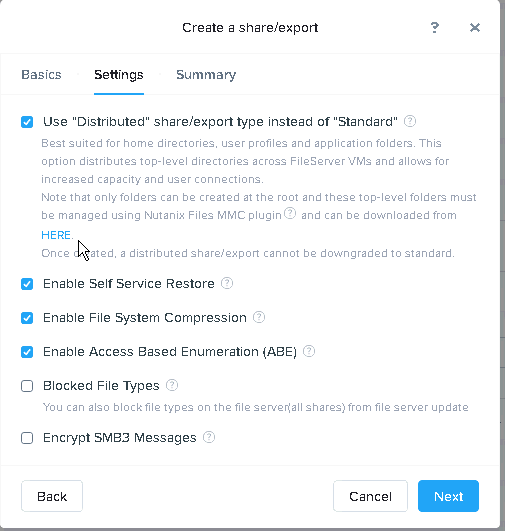Disable Self Service Restore checkbox
Image resolution: width=505 pixels, height=531 pixels.
point(27,284)
